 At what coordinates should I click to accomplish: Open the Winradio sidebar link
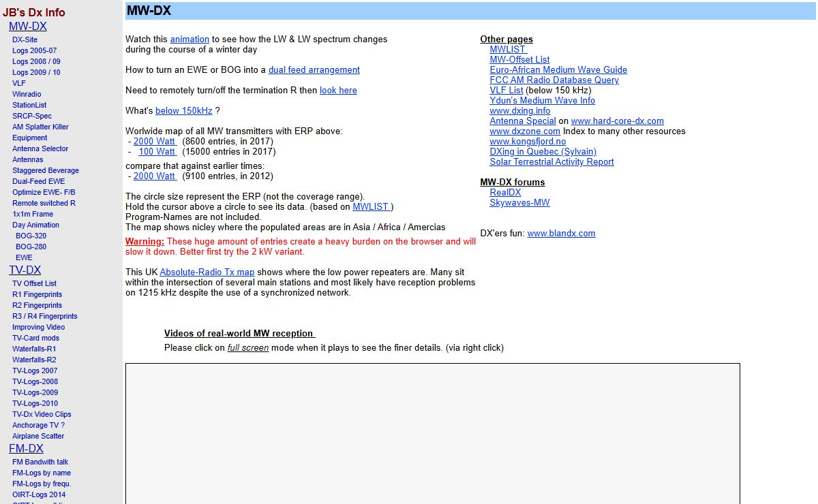coord(27,94)
